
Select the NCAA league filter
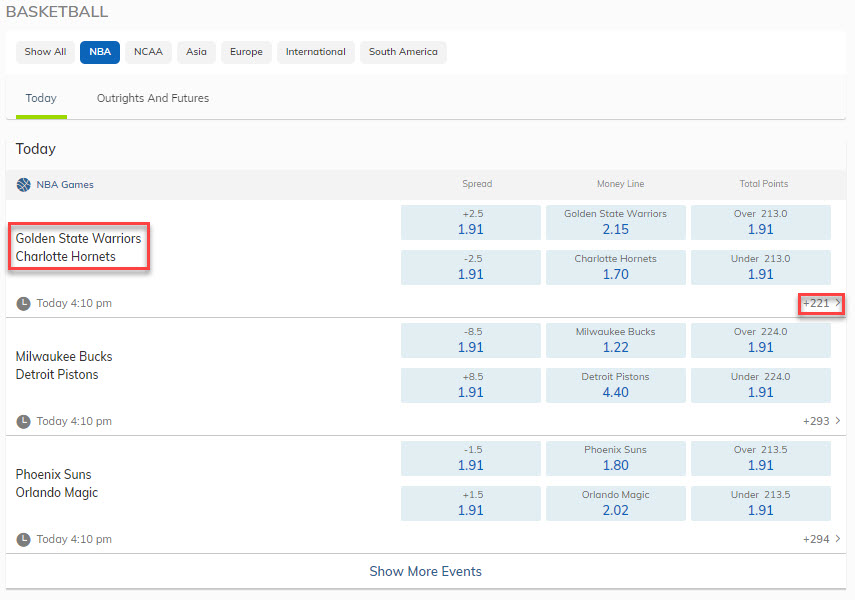(x=148, y=52)
